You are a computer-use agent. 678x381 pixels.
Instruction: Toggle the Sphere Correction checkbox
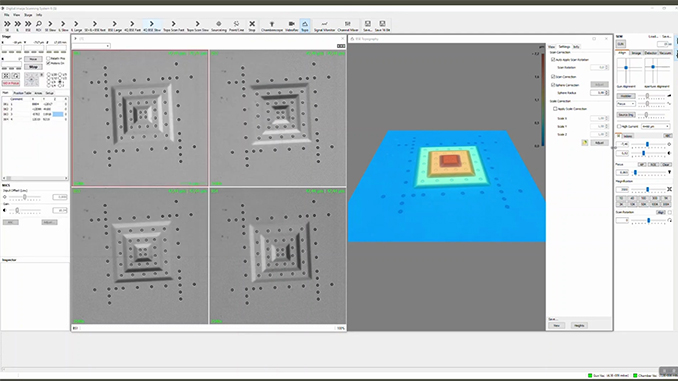point(553,85)
